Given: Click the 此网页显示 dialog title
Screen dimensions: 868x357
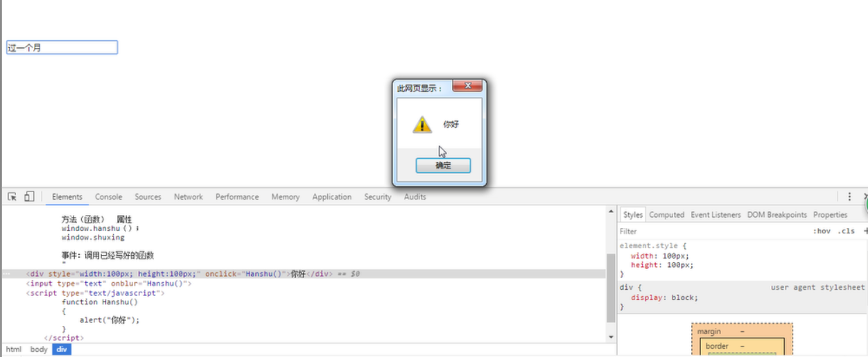Looking at the screenshot, I should coord(419,89).
